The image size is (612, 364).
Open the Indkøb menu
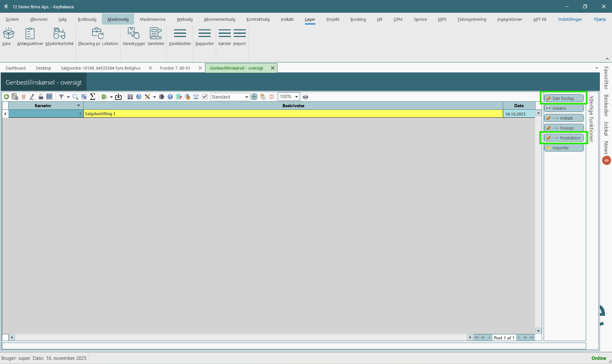[287, 19]
